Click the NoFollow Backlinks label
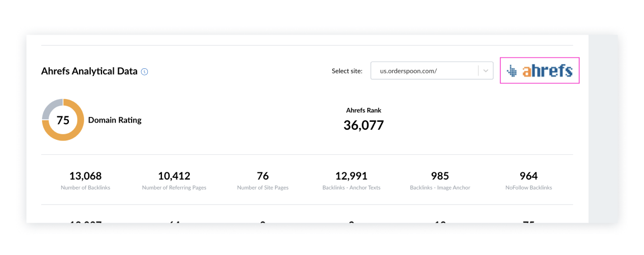This screenshot has width=644, height=255. pos(528,188)
